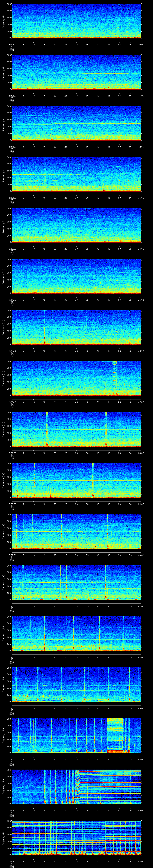Select the spectrogram panel starting at 13:44:00
This screenshot has width=153, height=868.
click(x=76, y=786)
